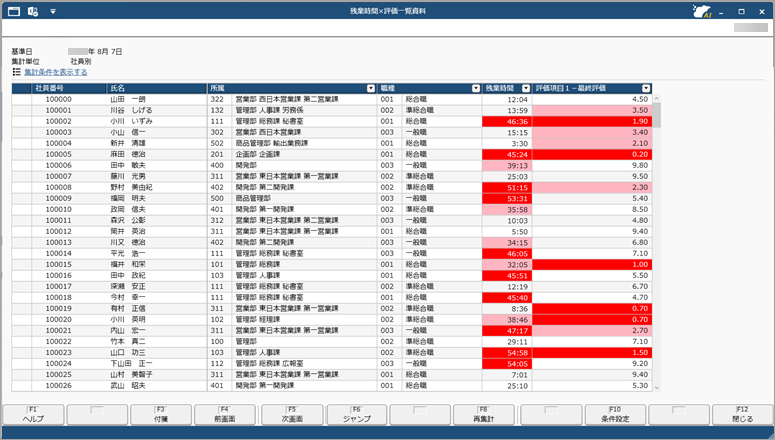Click the red evaluation cell 1.90
This screenshot has height=440, width=775.
click(592, 121)
